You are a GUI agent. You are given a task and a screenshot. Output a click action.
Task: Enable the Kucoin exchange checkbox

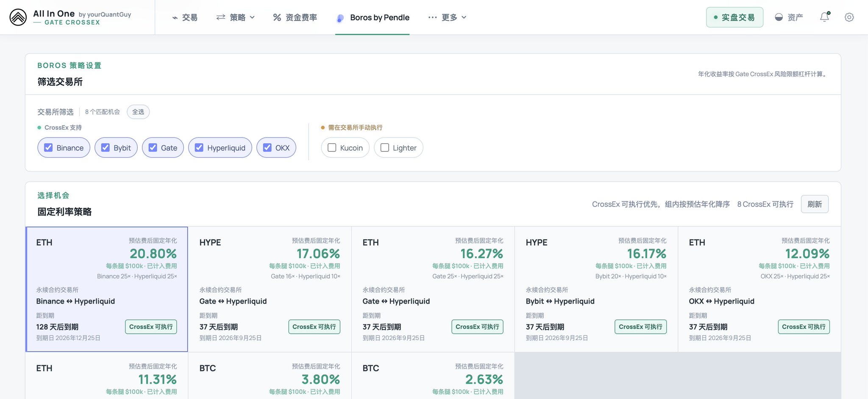(x=332, y=148)
